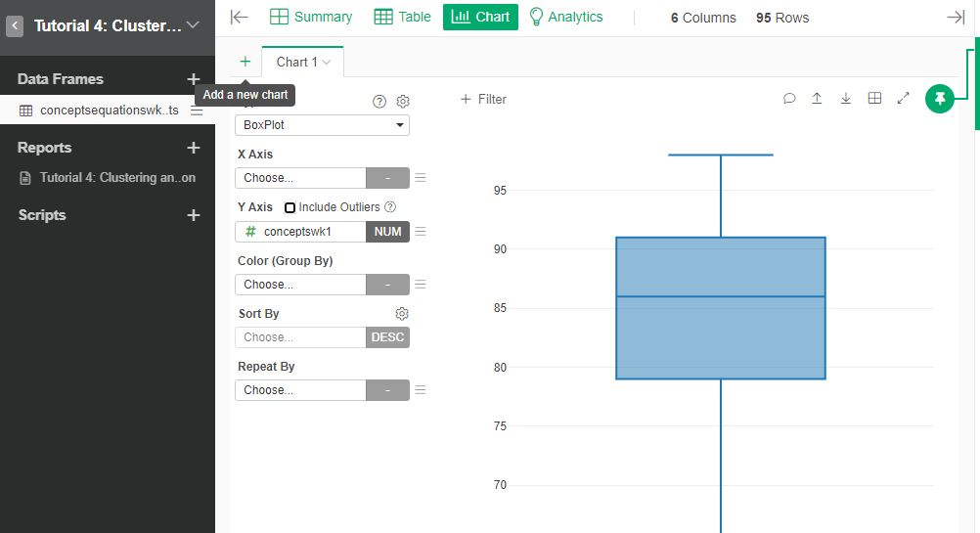Open the X Axis column chooser

pos(300,178)
